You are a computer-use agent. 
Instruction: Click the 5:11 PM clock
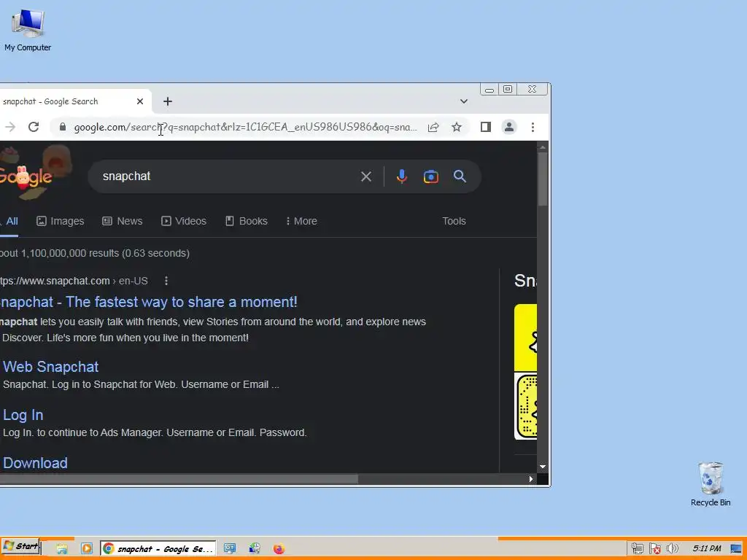pos(707,548)
